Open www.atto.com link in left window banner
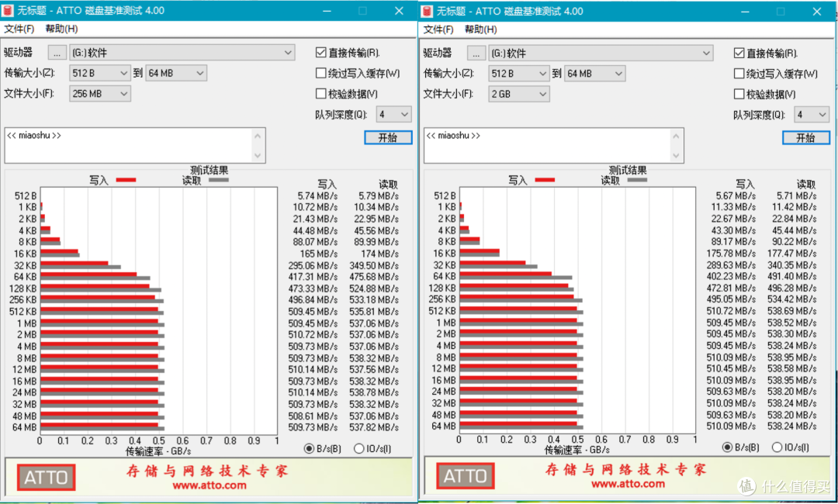The image size is (838, 504). coord(209,486)
